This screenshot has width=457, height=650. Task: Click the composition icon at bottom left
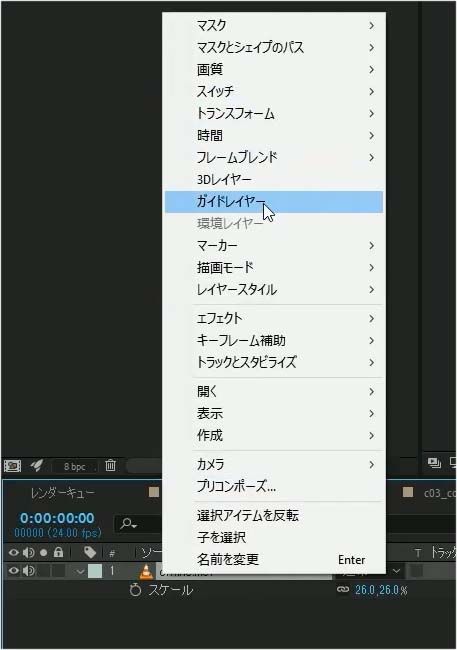[x=12, y=466]
